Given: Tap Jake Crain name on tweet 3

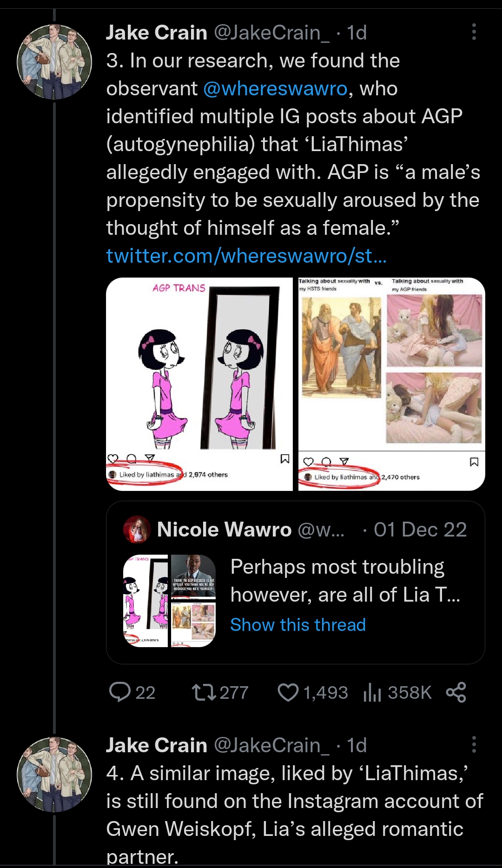Looking at the screenshot, I should point(157,33).
